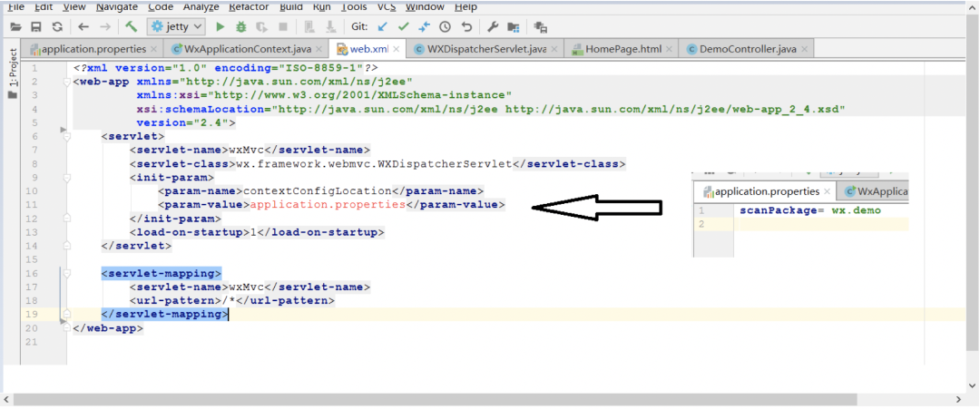Click wx.framework.webmvc.WXDispatcherServlet class name text
This screenshot has width=980, height=409.
[x=374, y=163]
